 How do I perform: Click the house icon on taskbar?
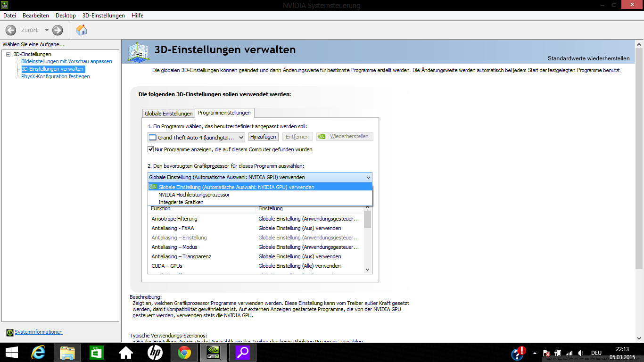(126, 353)
